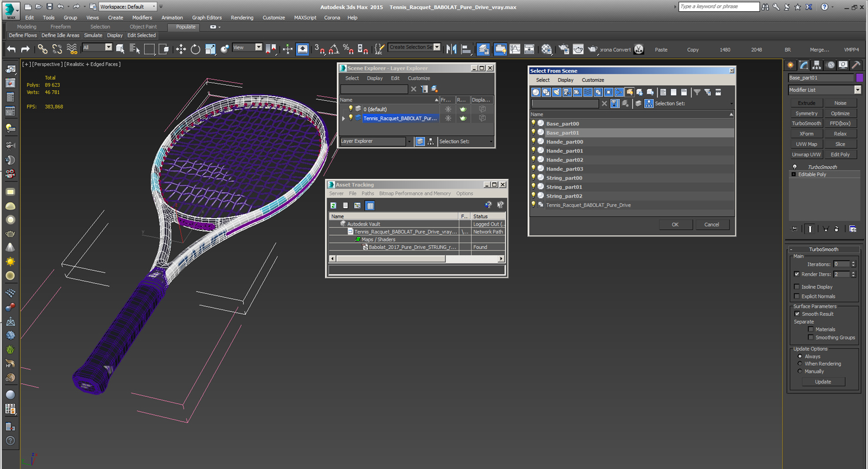Select the When Rendering update option

[799, 363]
